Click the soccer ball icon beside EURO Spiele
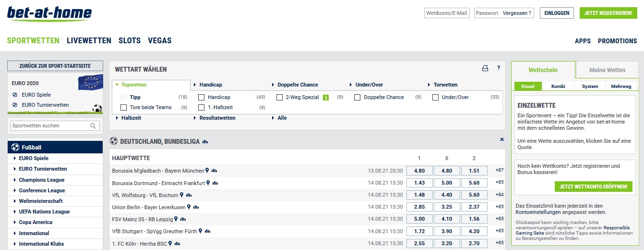Image resolution: width=644 pixels, height=250 pixels. pyautogui.click(x=15, y=95)
